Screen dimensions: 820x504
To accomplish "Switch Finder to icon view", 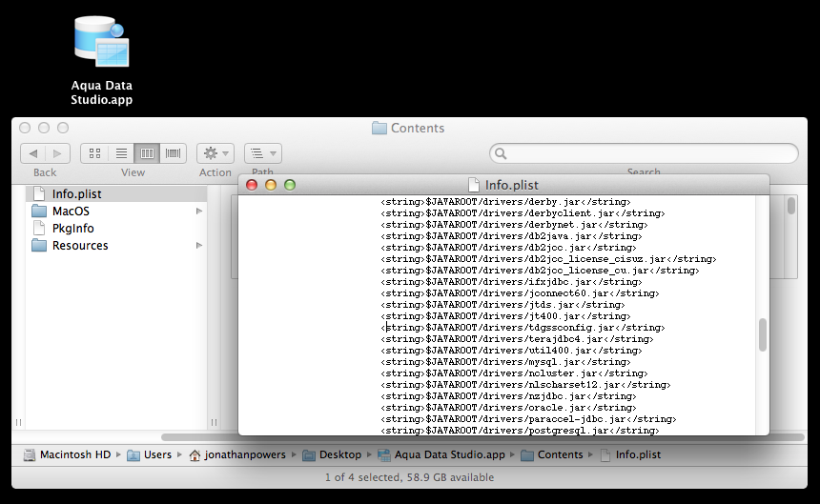I will 94,153.
